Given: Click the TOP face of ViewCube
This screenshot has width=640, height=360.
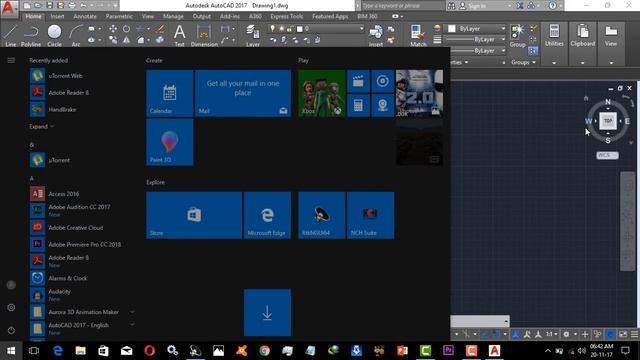Looking at the screenshot, I should (608, 121).
